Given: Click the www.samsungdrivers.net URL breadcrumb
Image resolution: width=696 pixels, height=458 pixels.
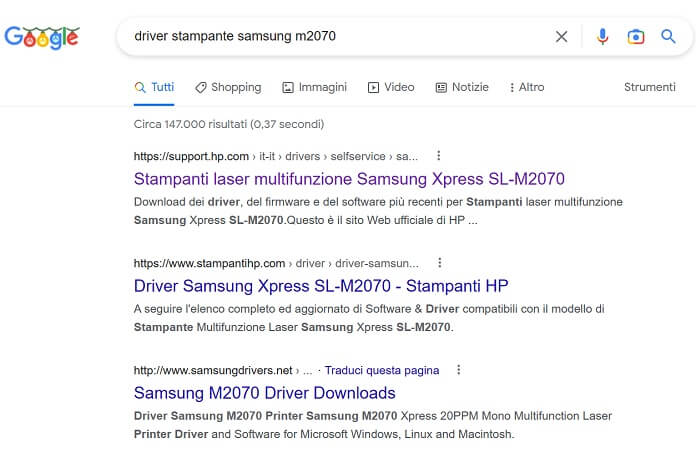Looking at the screenshot, I should (x=223, y=370).
